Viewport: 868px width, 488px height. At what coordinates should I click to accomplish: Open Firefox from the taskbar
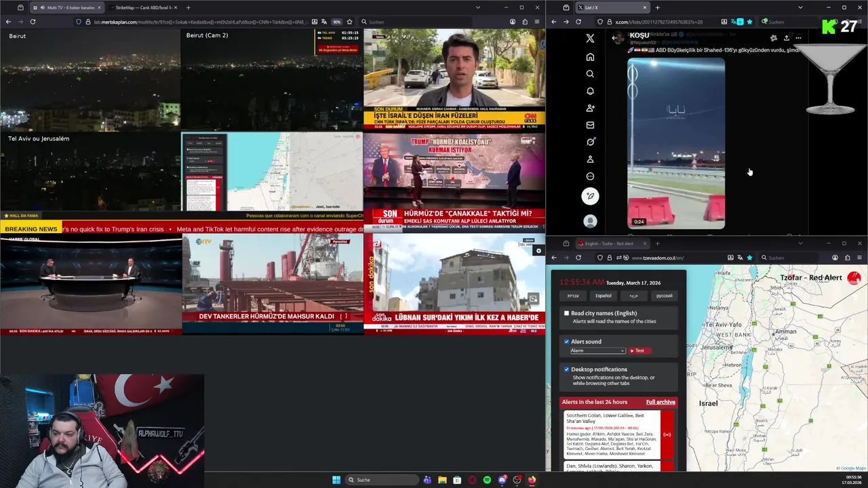tap(532, 480)
